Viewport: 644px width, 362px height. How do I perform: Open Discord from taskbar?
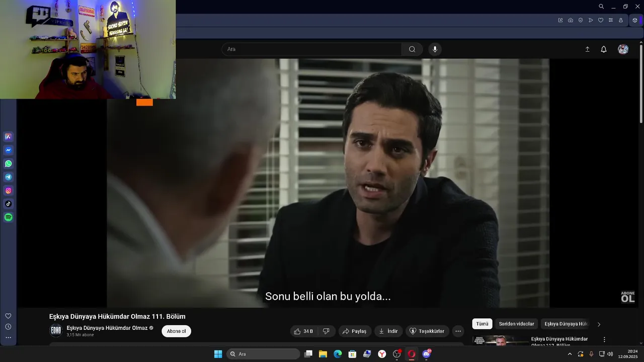tap(427, 354)
